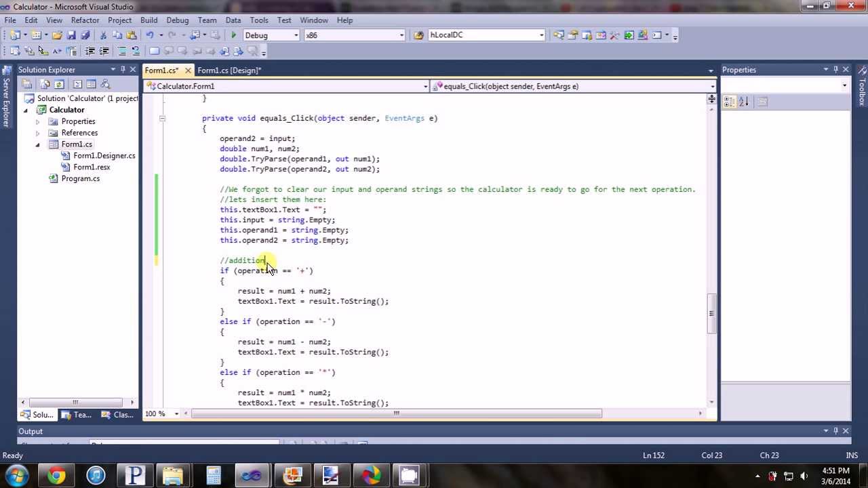Click View Code icon in Solution Explorer
This screenshot has height=488, width=868.
(77, 84)
